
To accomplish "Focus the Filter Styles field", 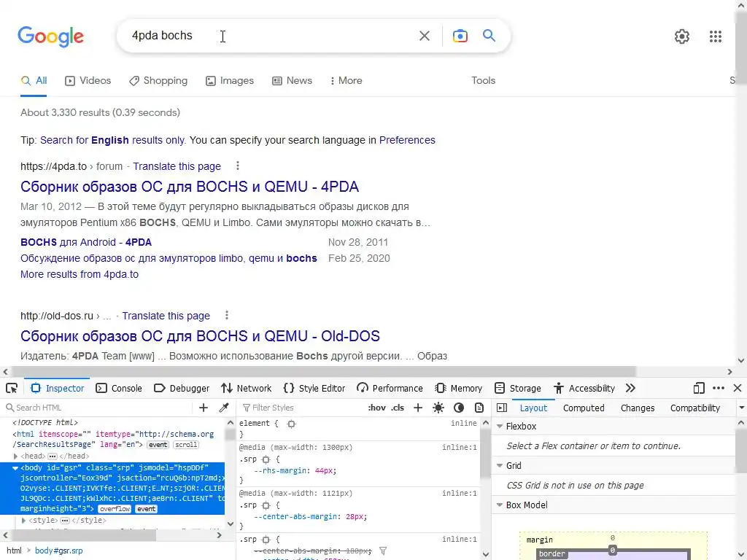I will (300, 408).
